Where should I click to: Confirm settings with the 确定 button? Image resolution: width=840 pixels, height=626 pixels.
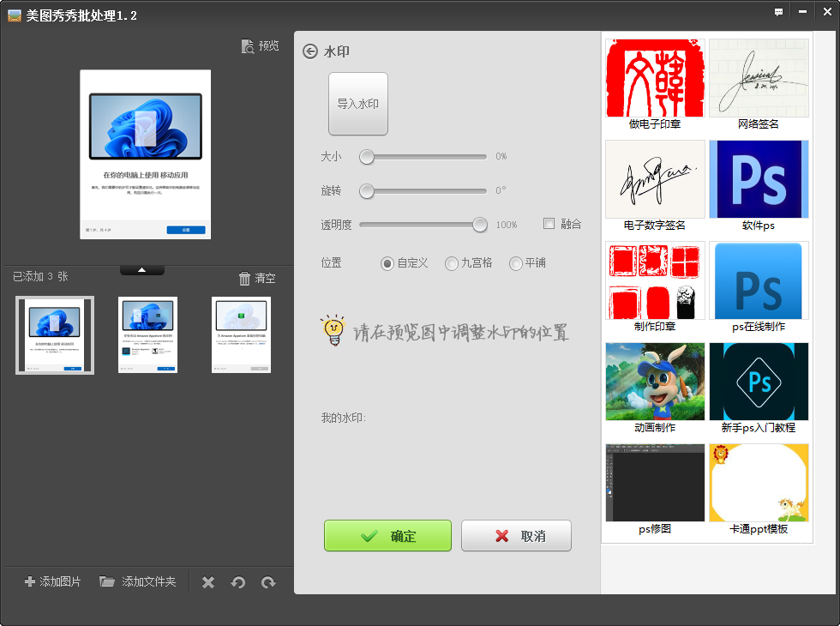[x=387, y=535]
